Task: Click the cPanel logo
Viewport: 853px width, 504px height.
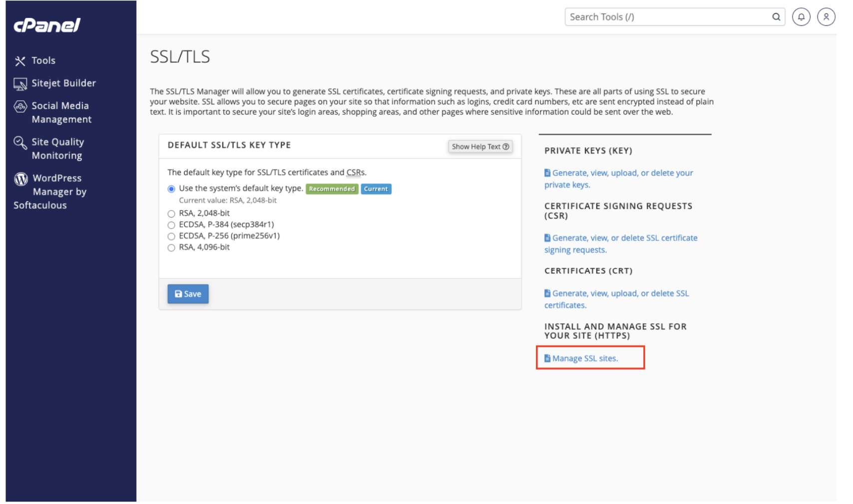Action: coord(47,25)
